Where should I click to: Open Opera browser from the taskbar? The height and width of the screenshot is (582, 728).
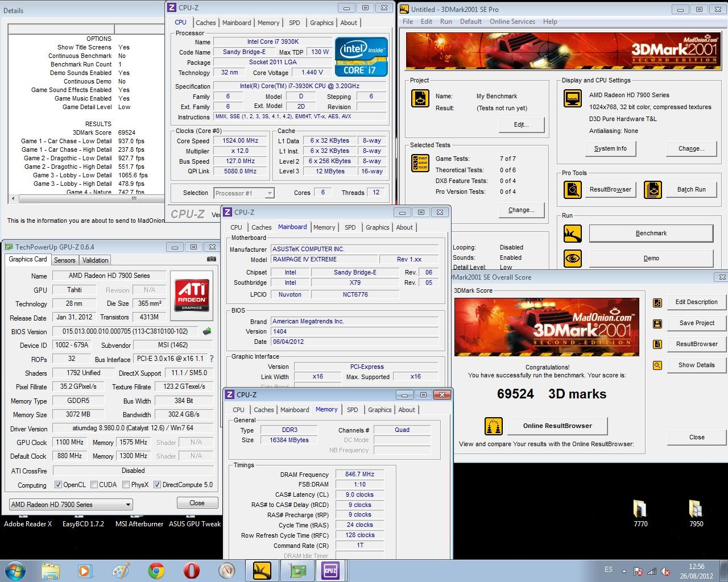tap(192, 570)
